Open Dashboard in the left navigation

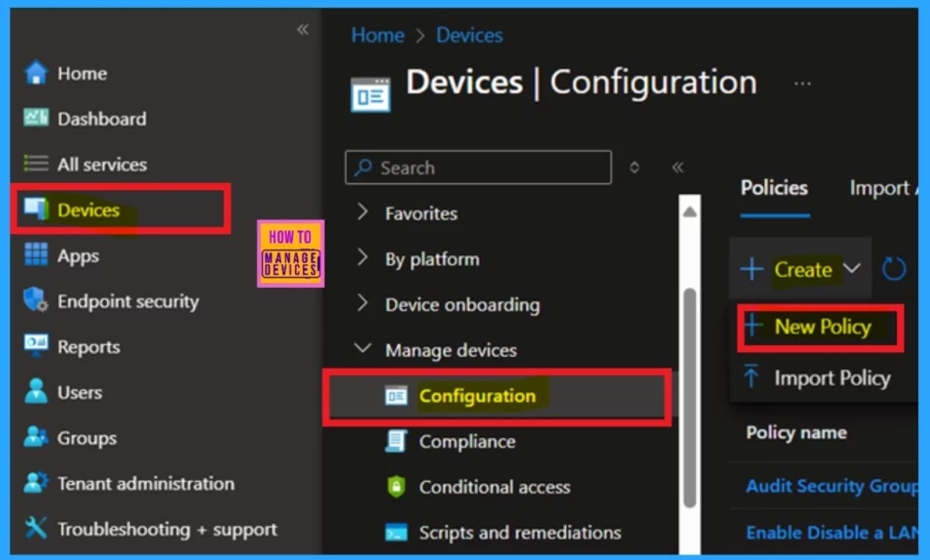point(102,119)
